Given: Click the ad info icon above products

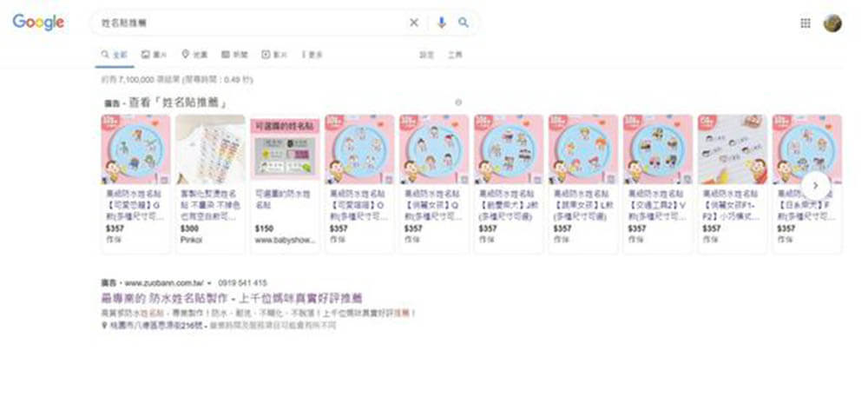Looking at the screenshot, I should 457,103.
